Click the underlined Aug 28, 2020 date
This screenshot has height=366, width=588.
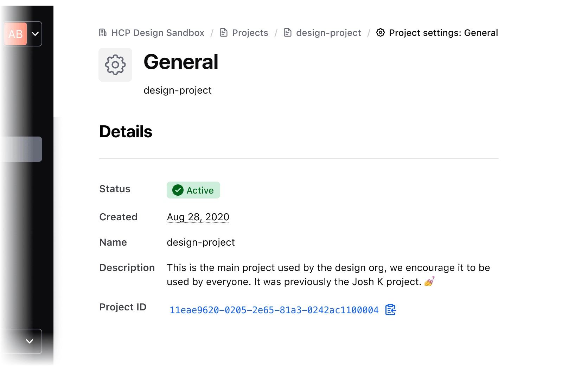198,217
